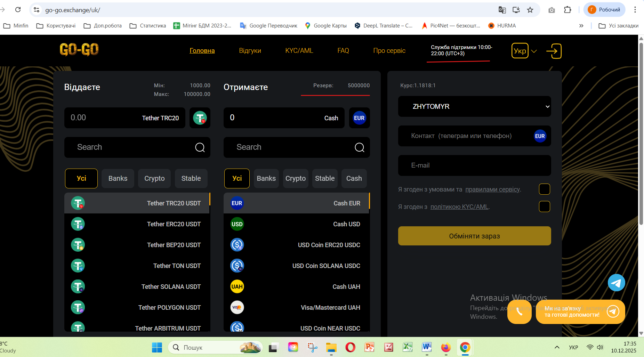This screenshot has width=644, height=357.
Task: Click the yellow phone call button
Action: coord(519,312)
